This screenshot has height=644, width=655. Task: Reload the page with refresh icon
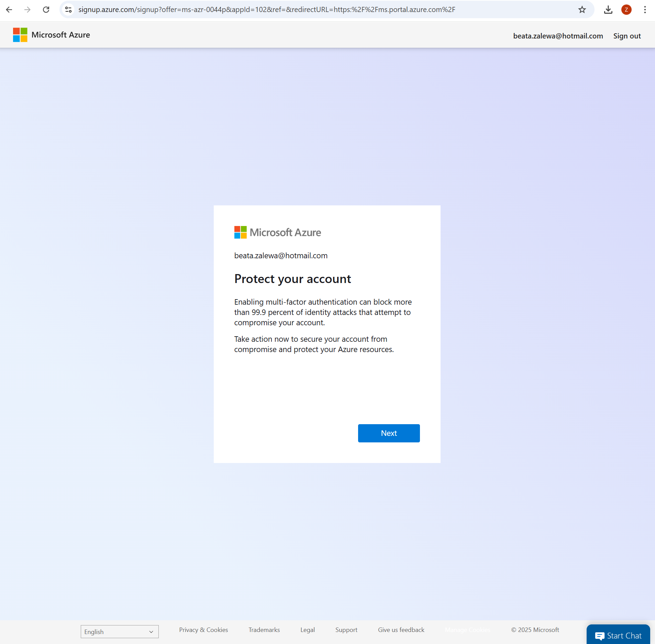(46, 10)
